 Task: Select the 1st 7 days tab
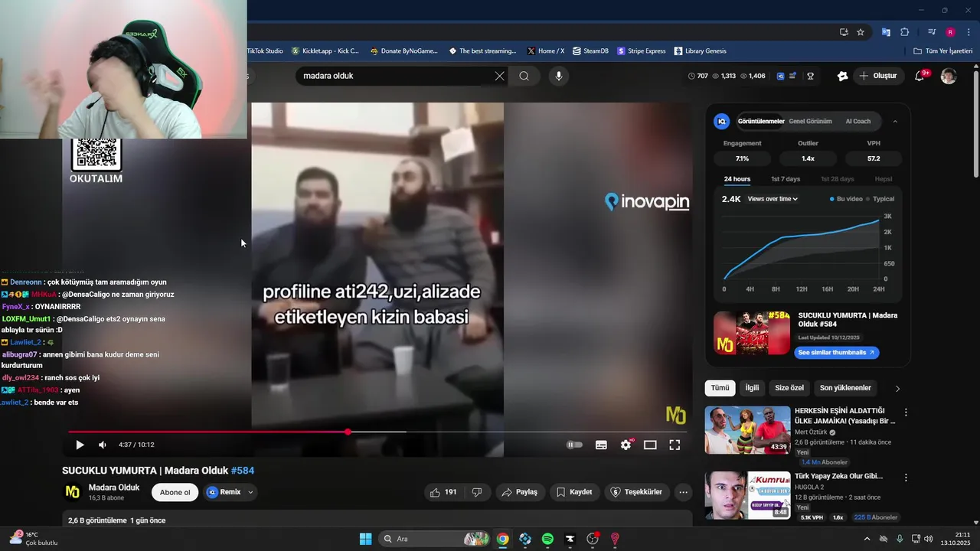(786, 179)
